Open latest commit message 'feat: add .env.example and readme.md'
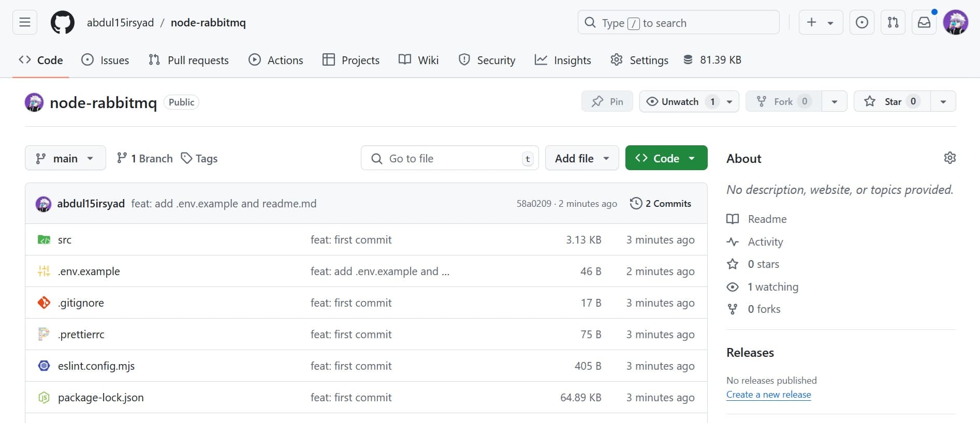980x423 pixels. (x=224, y=204)
